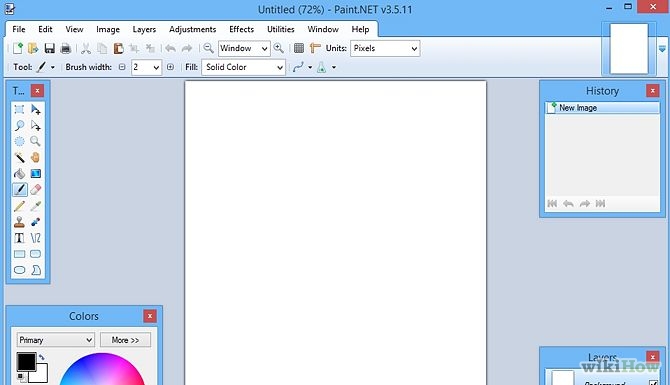Select the Move Selection tool
The width and height of the screenshot is (670, 385).
(35, 126)
